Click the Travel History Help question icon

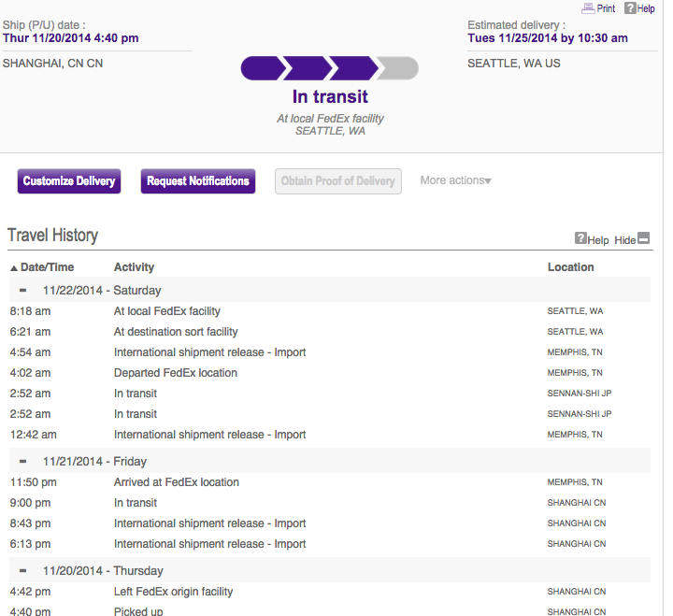coord(580,237)
